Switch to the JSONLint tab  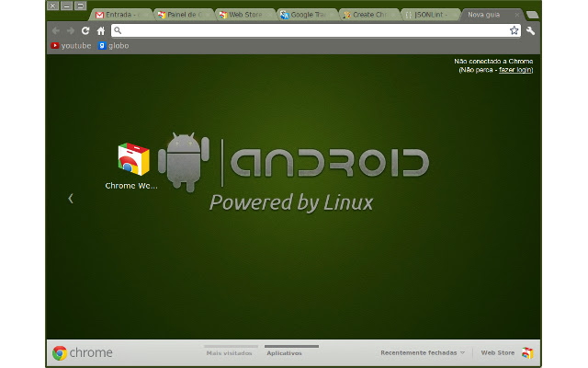[431, 15]
